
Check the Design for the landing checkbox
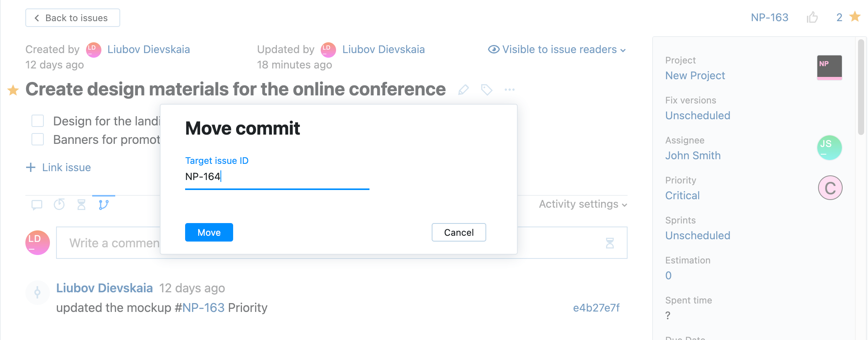click(x=38, y=121)
